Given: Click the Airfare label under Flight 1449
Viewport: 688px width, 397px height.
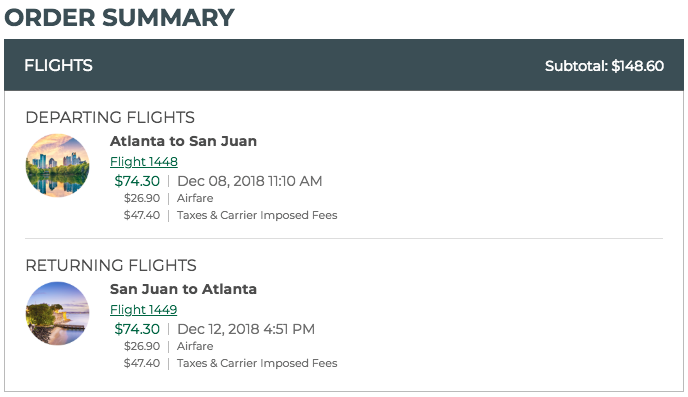Looking at the screenshot, I should tap(195, 346).
